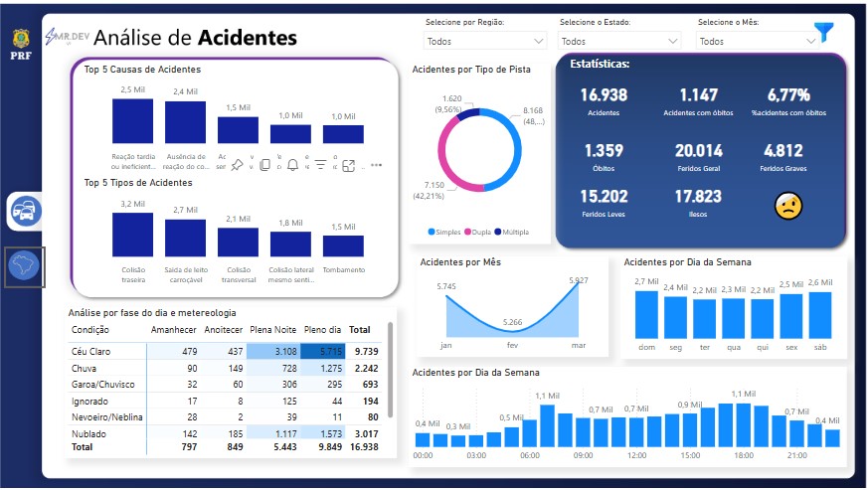The image size is (868, 490).
Task: Expand the Selecione por Região dropdown
Action: tap(485, 41)
